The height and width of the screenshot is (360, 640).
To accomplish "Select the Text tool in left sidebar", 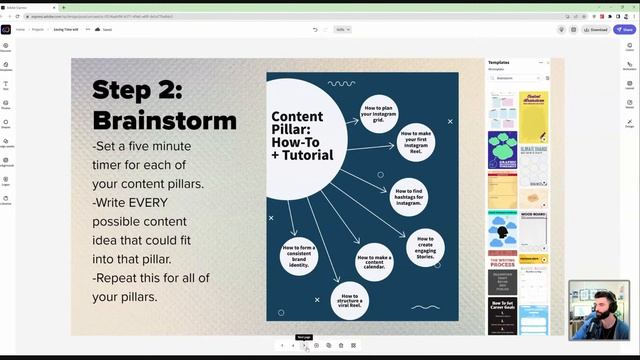I will tap(6, 85).
